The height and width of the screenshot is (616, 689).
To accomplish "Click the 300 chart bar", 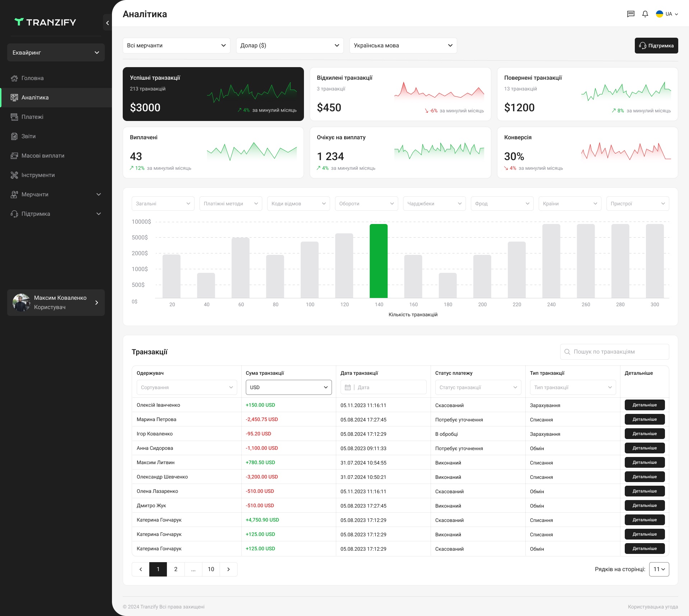I will click(655, 261).
